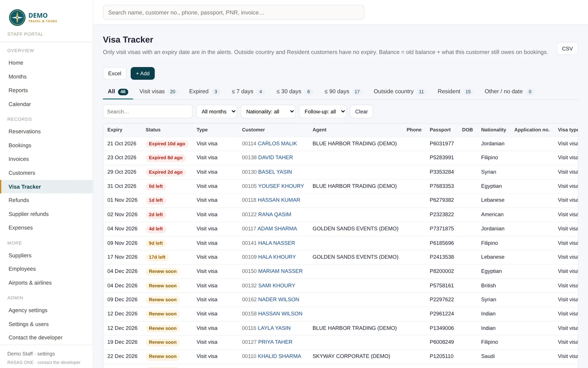Click the Expiry column header
The height and width of the screenshot is (368, 588).
click(115, 130)
